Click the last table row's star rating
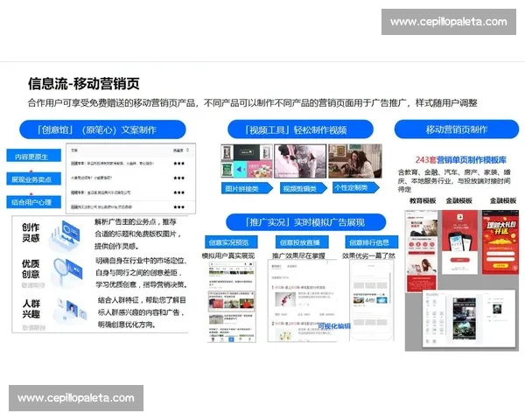This screenshot has height=420, width=525. [x=179, y=207]
